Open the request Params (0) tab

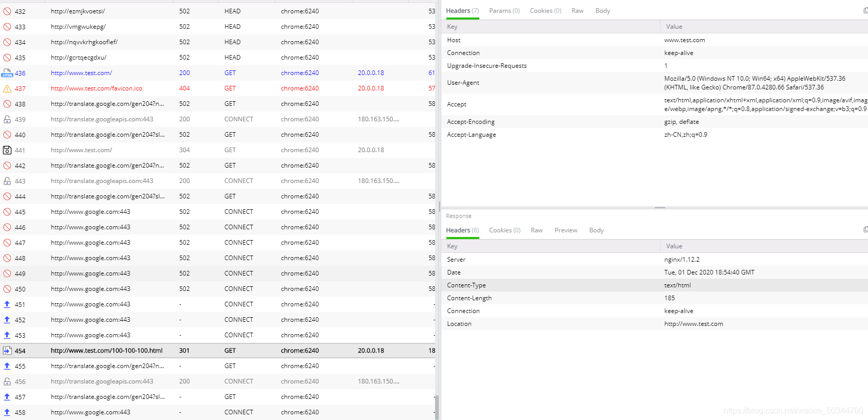[x=504, y=11]
